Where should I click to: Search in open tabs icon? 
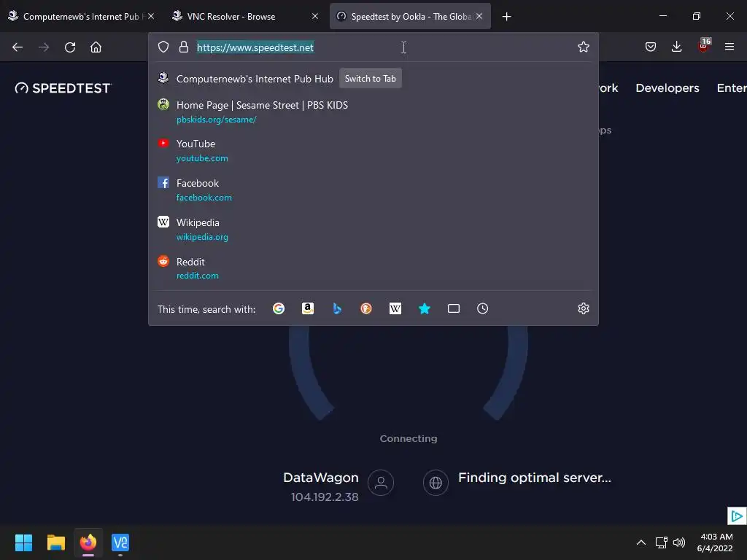click(x=454, y=308)
